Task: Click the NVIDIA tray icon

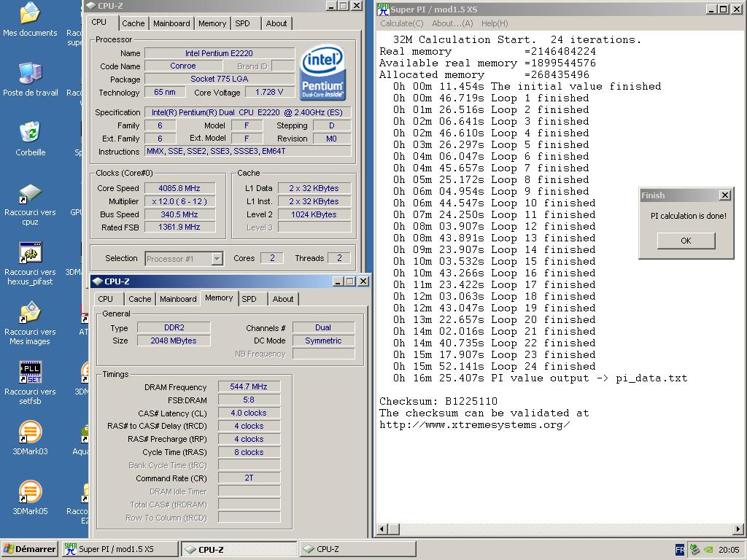Action: (x=708, y=550)
